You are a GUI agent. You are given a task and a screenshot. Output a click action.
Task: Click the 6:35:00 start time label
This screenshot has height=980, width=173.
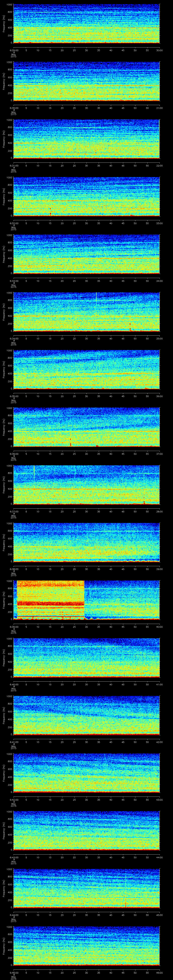click(x=14, y=396)
